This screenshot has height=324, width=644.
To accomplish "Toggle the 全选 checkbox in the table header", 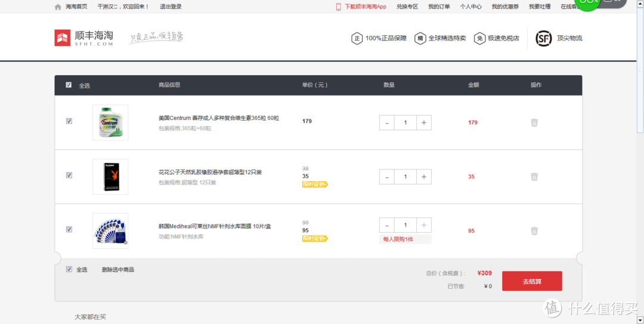I will tap(69, 85).
